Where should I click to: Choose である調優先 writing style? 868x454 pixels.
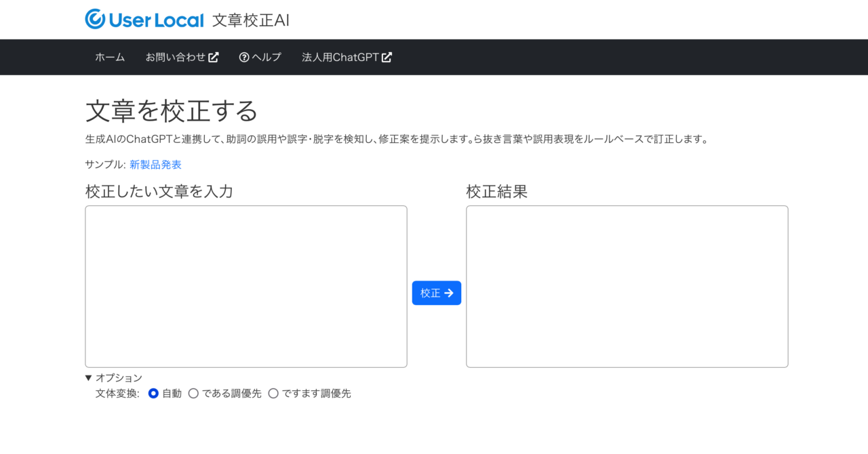tap(194, 393)
